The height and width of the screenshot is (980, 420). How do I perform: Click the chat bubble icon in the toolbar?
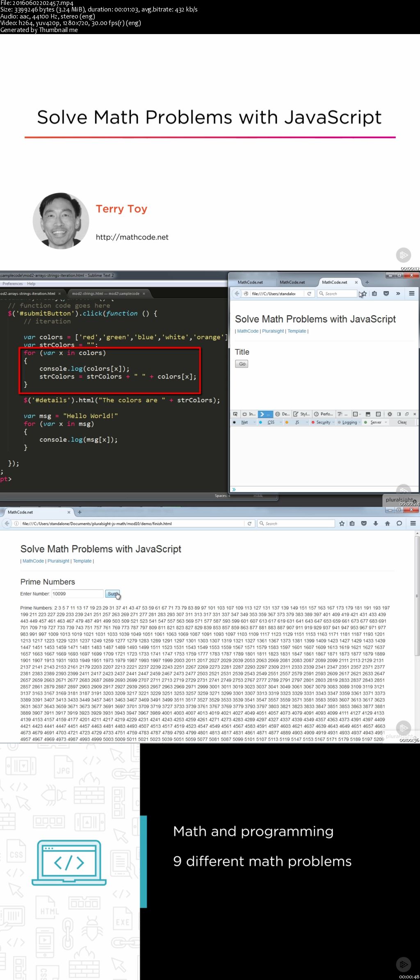(399, 523)
